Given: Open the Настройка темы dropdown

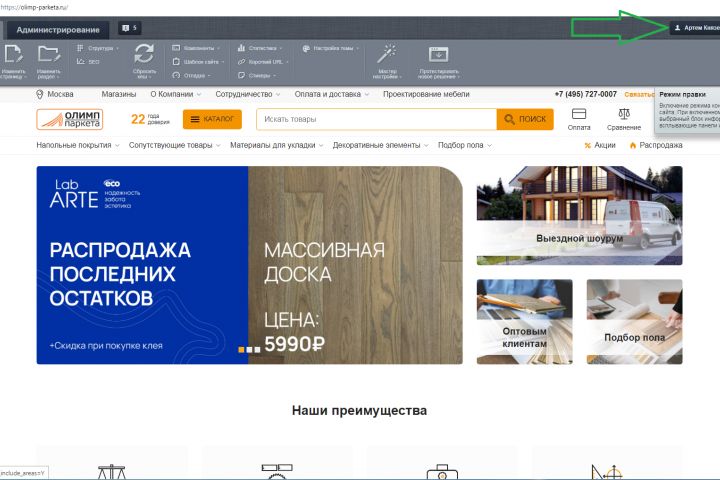Looking at the screenshot, I should coord(331,48).
